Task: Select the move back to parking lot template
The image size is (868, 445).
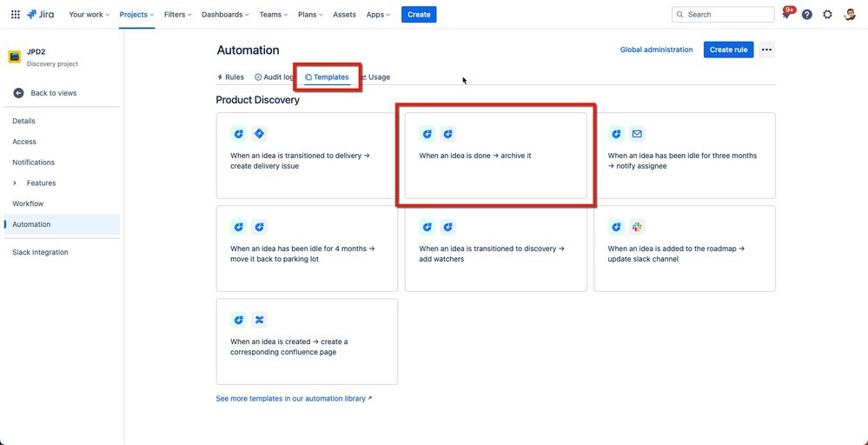Action: pos(307,249)
